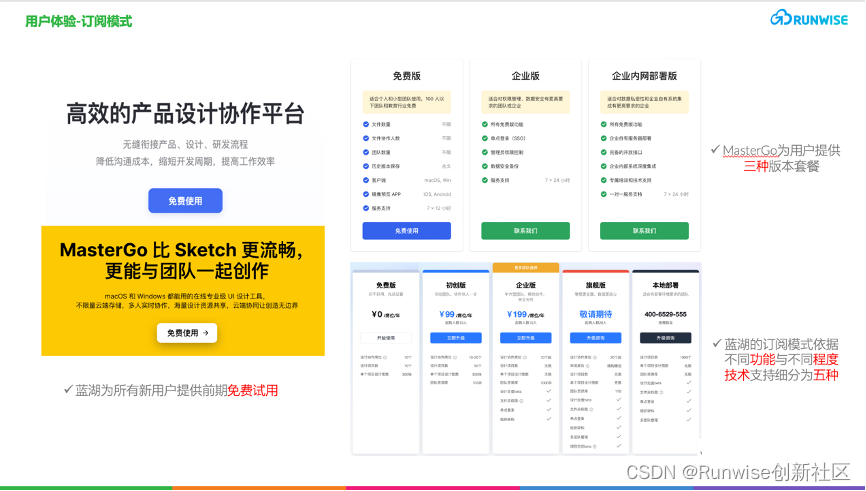Screen dimensions: 866x491
Task: Click the orange recommended banner above ¥199 企业版
Action: point(526,267)
